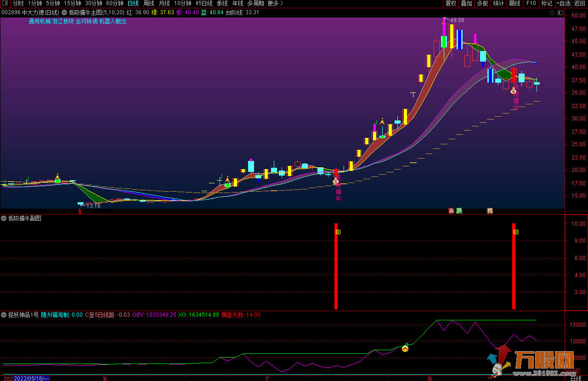This screenshot has width=588, height=381.
Task: Click the OBV: 1025348.25 value
Action: click(x=154, y=315)
